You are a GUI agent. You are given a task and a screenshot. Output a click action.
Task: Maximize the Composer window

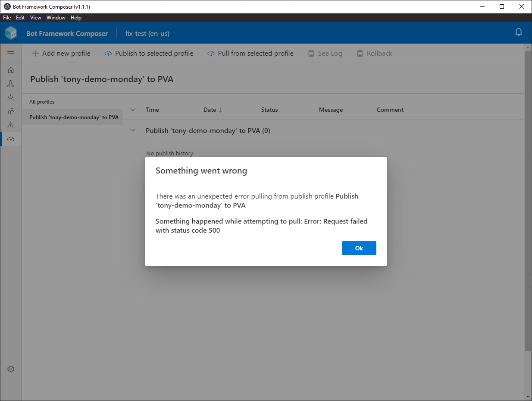502,6
